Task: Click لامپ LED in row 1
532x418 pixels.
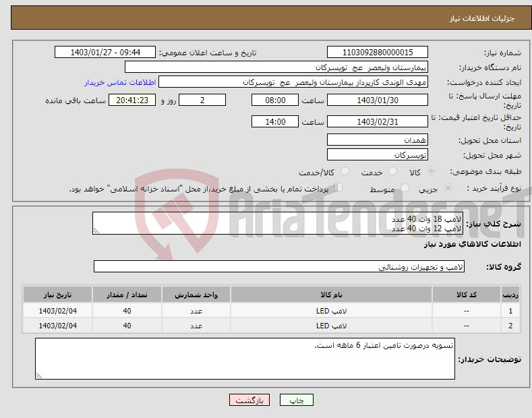Action: click(x=331, y=311)
